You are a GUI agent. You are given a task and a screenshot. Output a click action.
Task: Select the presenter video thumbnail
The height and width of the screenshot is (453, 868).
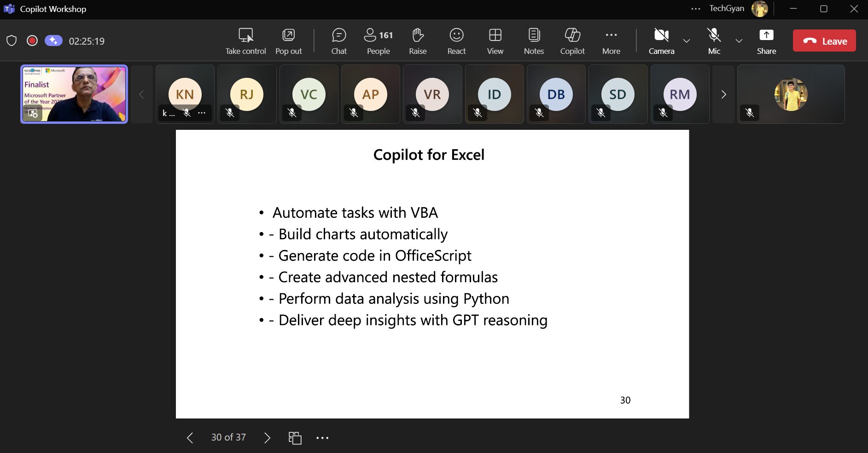click(74, 94)
